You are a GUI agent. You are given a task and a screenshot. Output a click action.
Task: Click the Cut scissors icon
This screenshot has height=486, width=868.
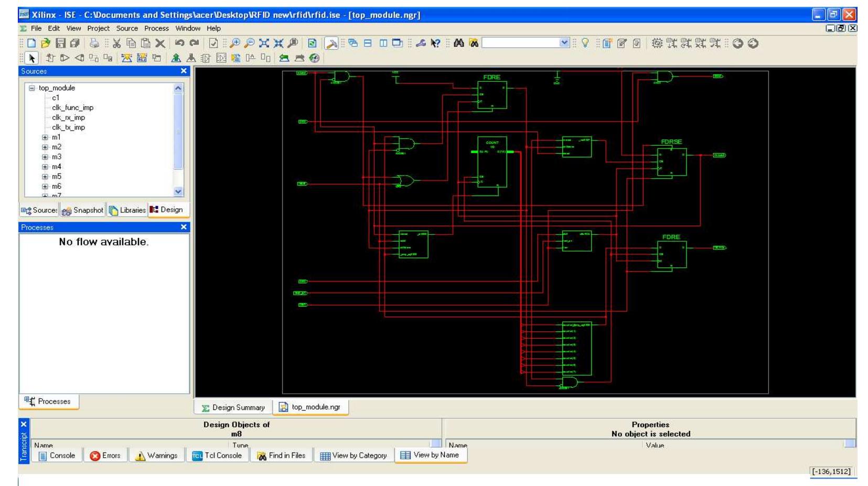coord(116,44)
